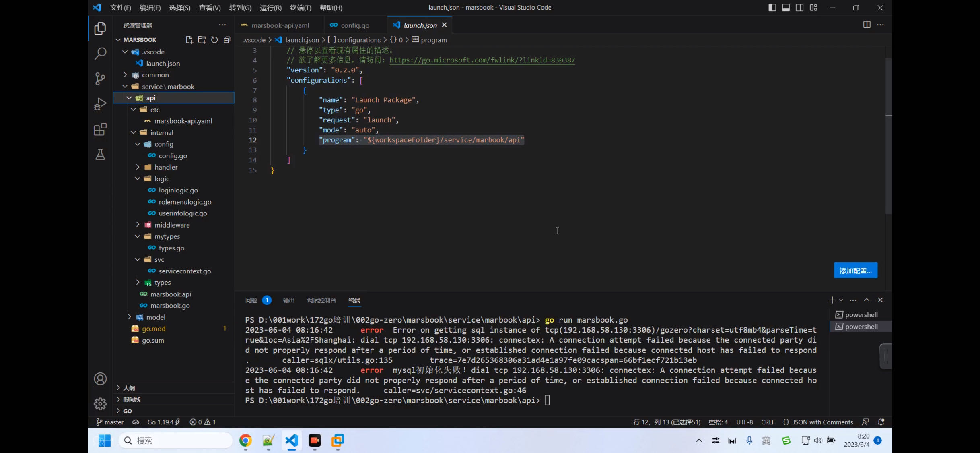980x453 pixels.
Task: Open the Run and Debug view
Action: point(100,104)
